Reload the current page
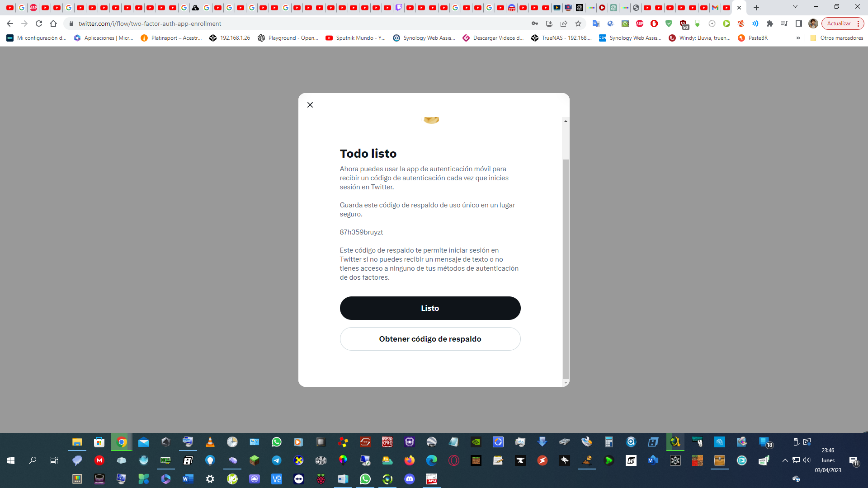The image size is (868, 488). pos(39,23)
